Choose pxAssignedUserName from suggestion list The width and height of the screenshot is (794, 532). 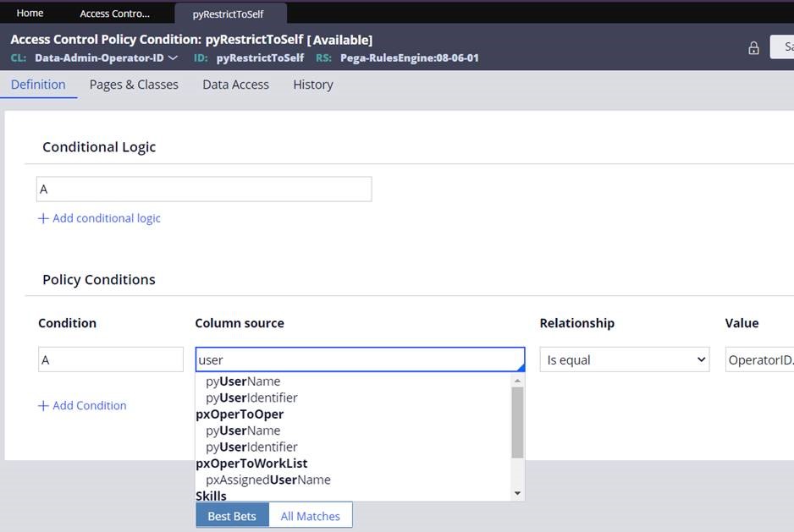268,480
